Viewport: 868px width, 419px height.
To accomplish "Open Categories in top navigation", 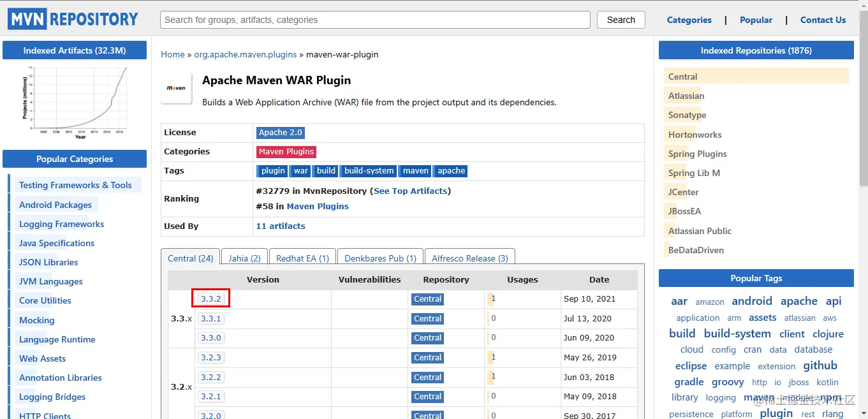I will point(689,20).
